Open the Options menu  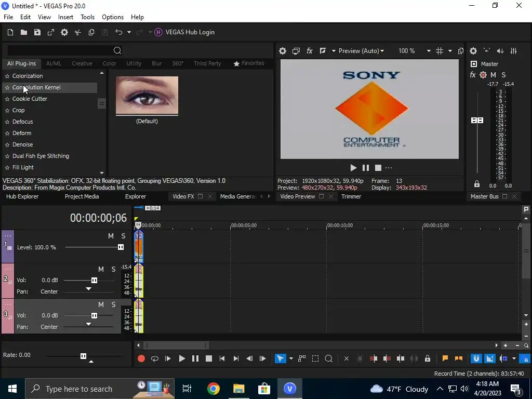(113, 17)
